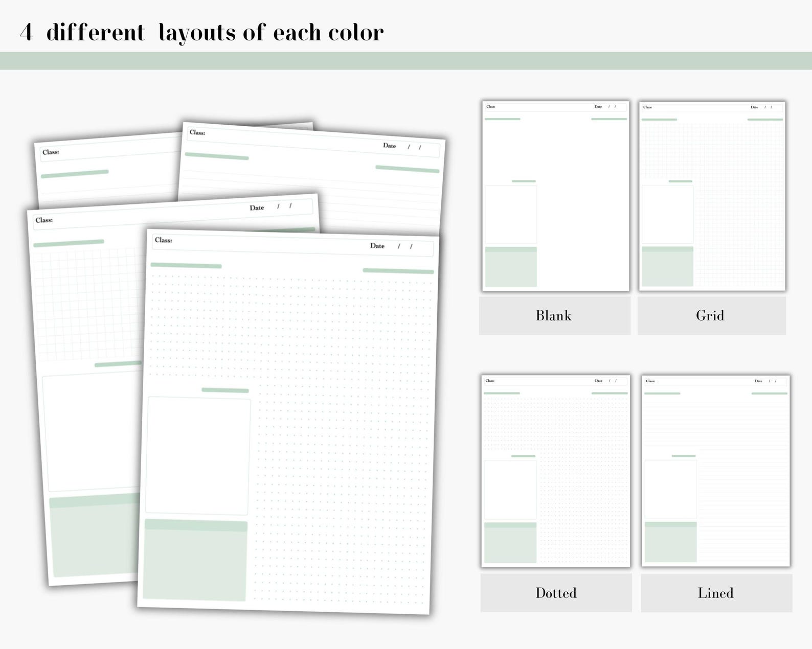Screen dimensions: 812x649
Task: Click the Blank label
Action: (554, 315)
